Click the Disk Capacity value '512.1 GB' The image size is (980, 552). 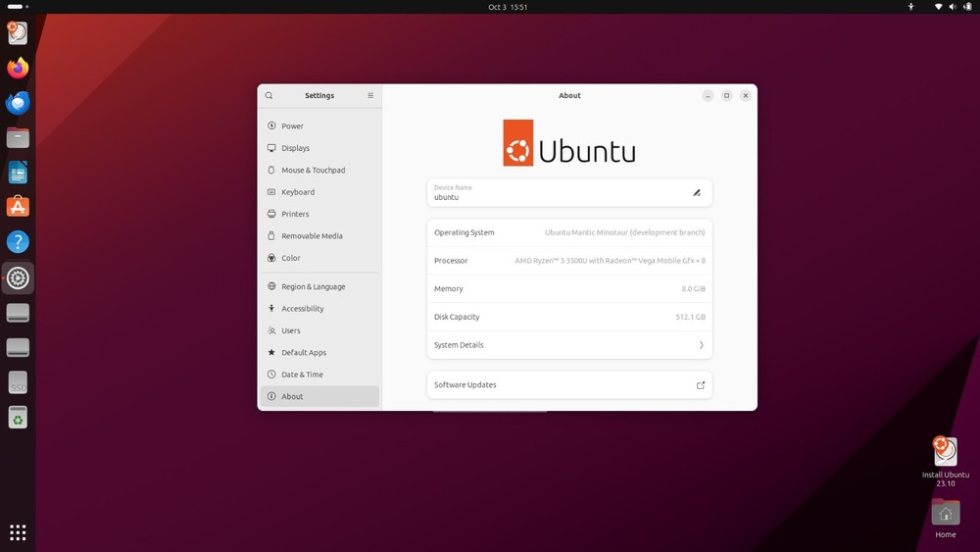tap(690, 317)
